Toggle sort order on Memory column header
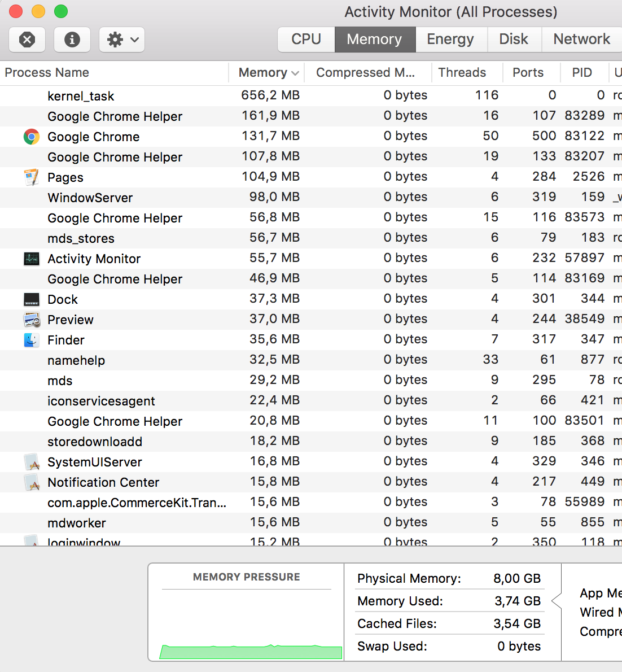The width and height of the screenshot is (622, 672). tap(266, 73)
